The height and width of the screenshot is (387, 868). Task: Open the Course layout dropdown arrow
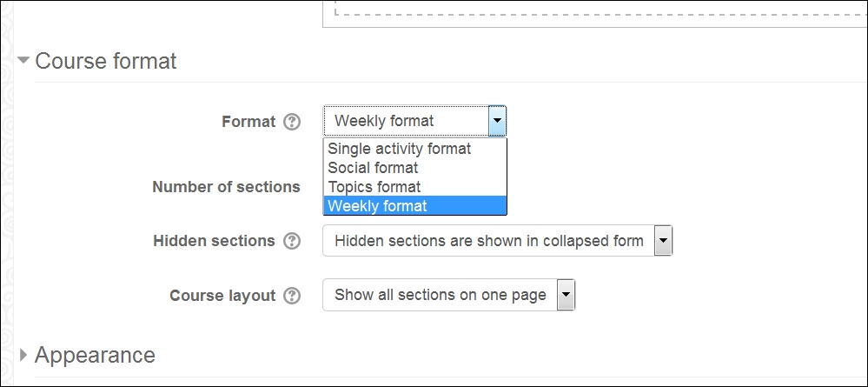pos(566,295)
